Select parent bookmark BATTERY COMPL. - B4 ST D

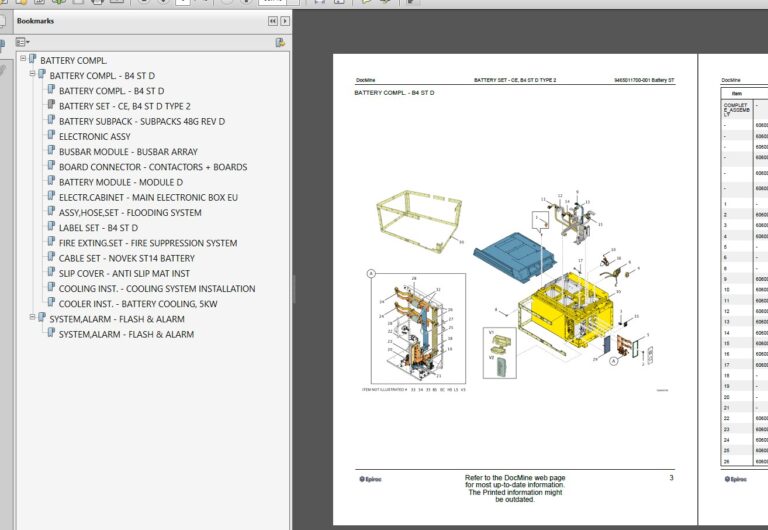point(102,76)
